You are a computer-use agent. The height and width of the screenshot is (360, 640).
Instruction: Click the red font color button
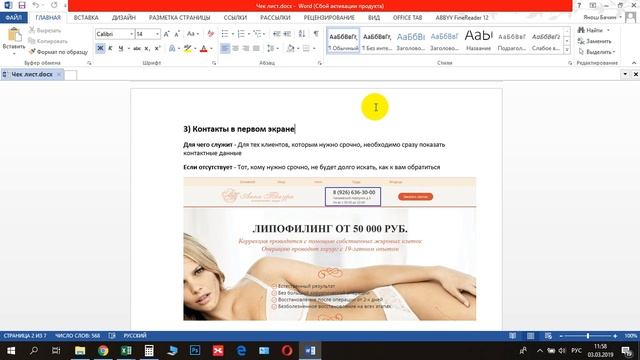(x=204, y=49)
